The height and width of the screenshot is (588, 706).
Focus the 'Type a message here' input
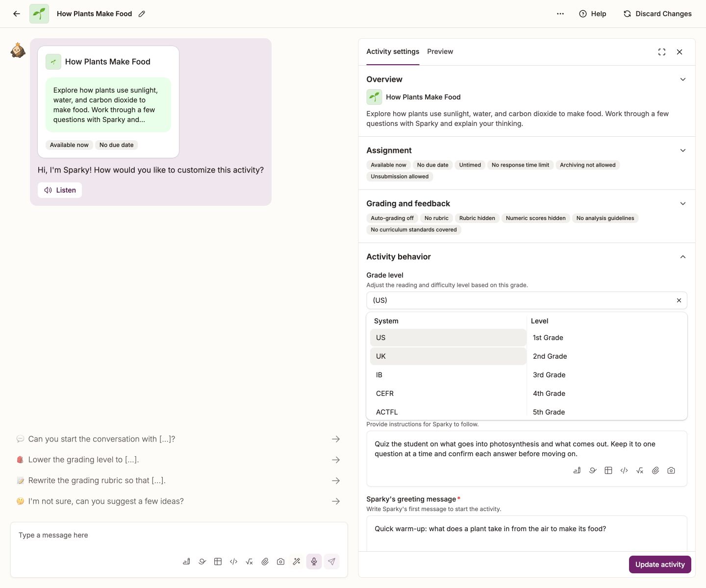tap(179, 536)
